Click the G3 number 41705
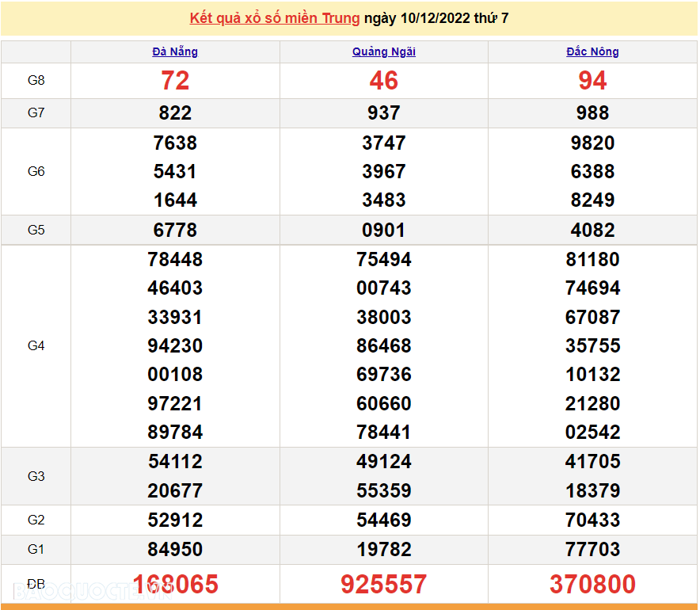700x610 pixels. tap(592, 462)
